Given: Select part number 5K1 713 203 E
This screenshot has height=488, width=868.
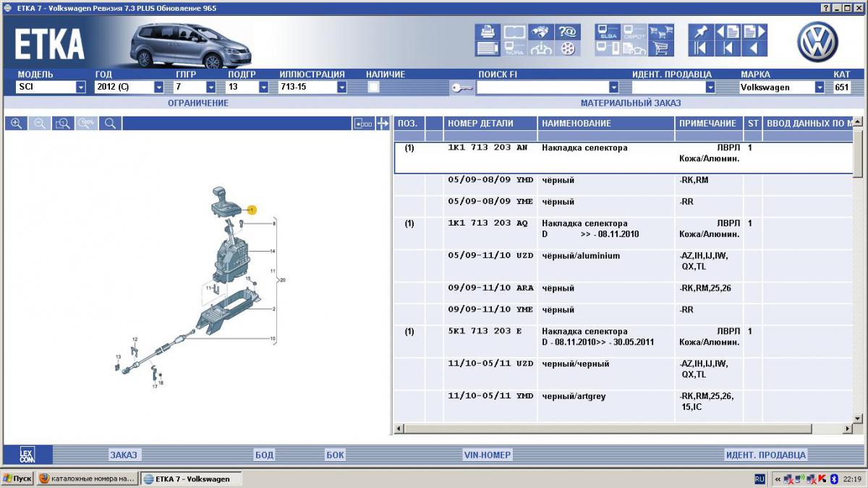Looking at the screenshot, I should (485, 332).
